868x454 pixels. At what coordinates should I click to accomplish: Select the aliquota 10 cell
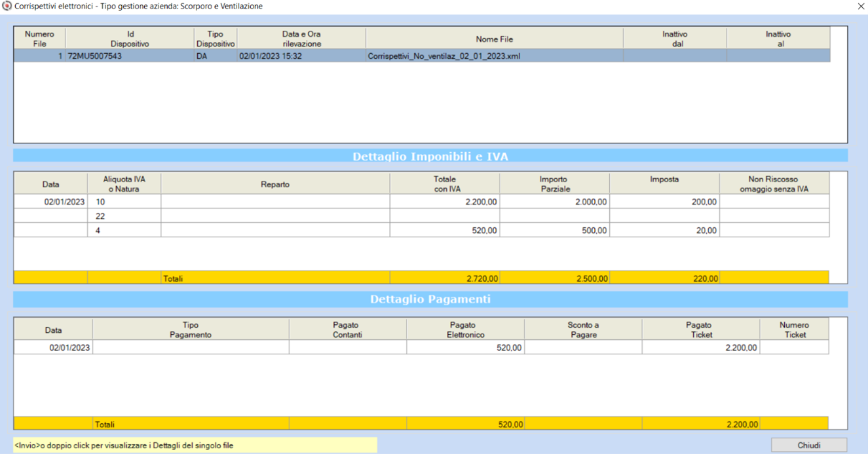click(124, 202)
